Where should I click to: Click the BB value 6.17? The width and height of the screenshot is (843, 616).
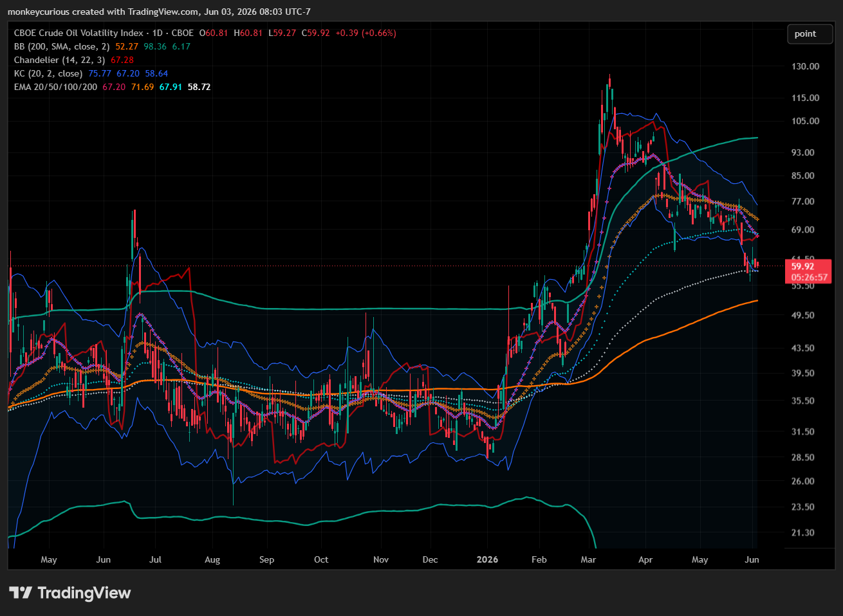[181, 46]
